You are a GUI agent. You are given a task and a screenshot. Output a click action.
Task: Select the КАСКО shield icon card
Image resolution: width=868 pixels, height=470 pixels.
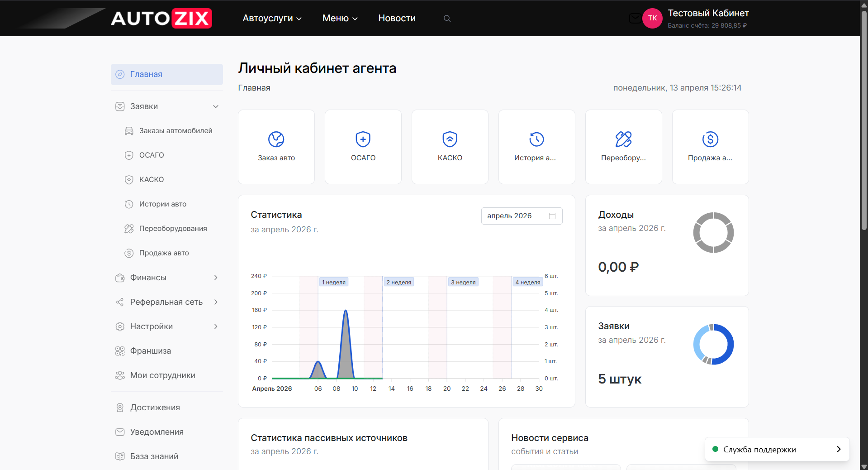(450, 147)
